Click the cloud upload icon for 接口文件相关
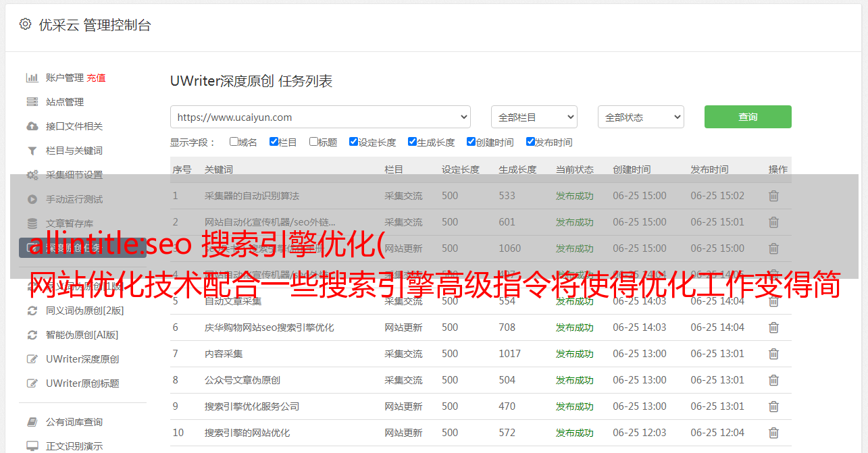Viewport: 868px width, 453px height. [x=32, y=126]
